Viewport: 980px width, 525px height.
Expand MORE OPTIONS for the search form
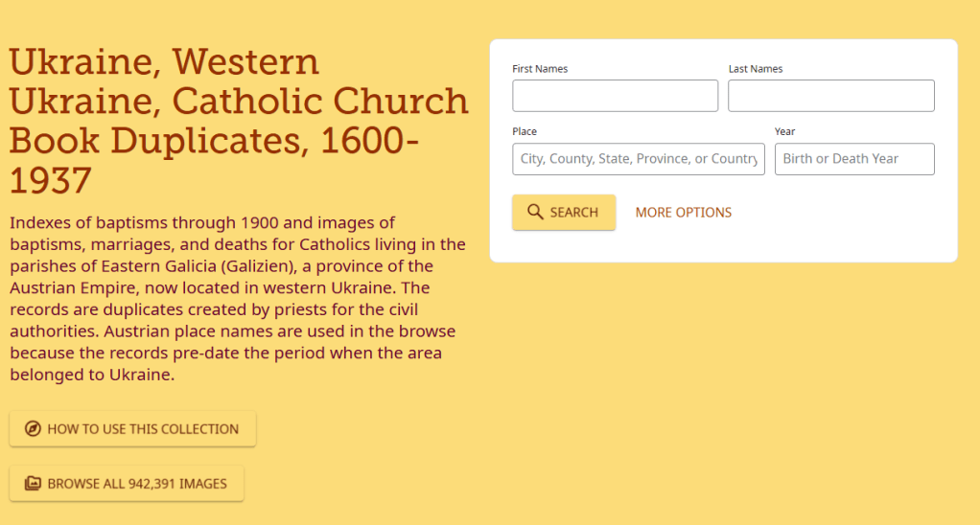[683, 213]
